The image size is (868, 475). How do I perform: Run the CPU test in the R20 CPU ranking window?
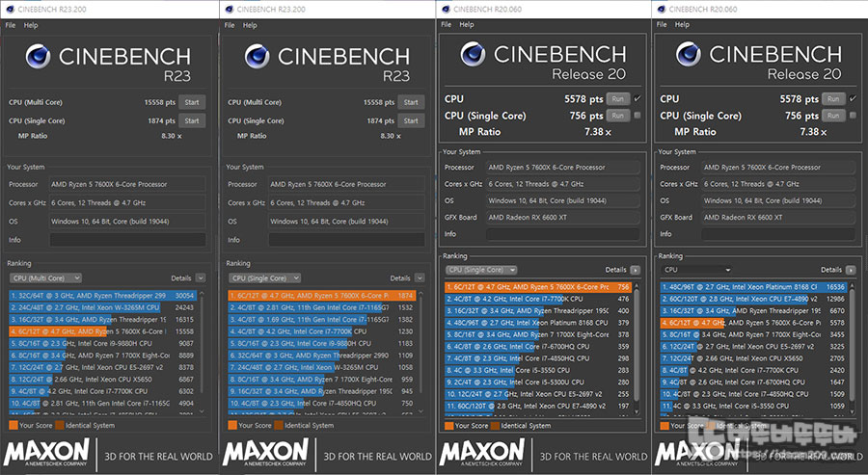833,99
